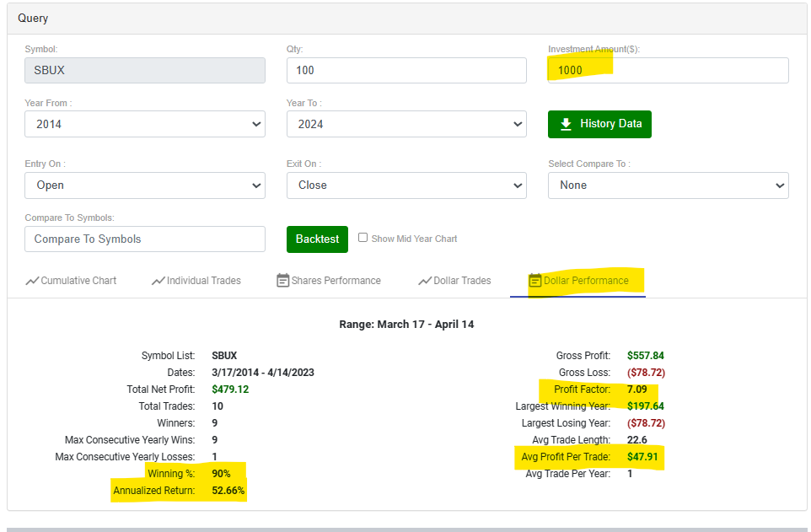Click the Gross Profit value $557.84

pyautogui.click(x=646, y=356)
